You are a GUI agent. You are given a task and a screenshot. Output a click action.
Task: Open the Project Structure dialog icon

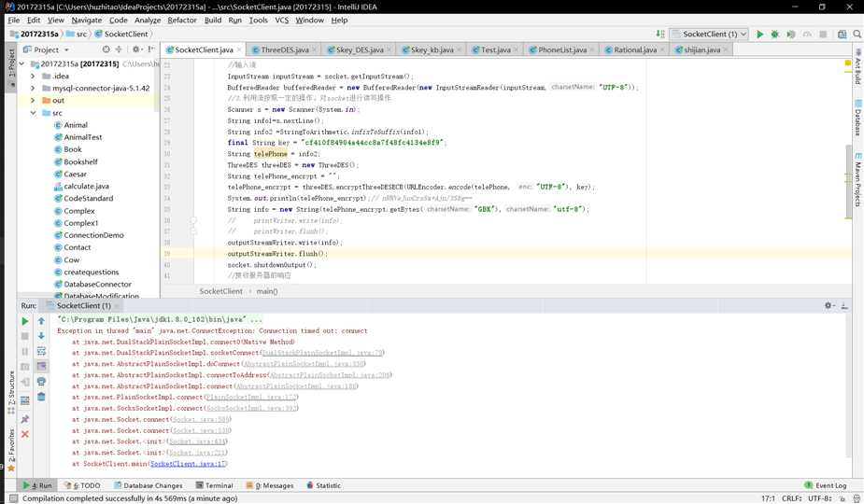pyautogui.click(x=842, y=35)
